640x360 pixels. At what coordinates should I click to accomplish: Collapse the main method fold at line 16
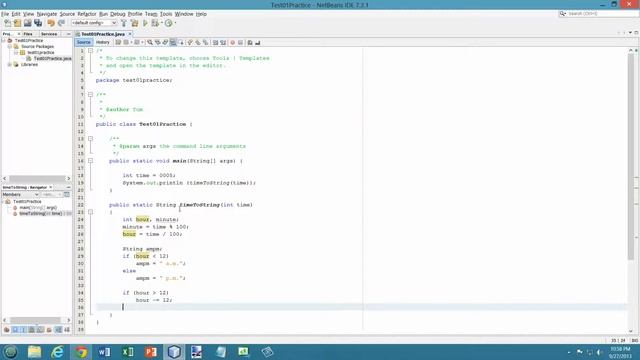point(91,161)
